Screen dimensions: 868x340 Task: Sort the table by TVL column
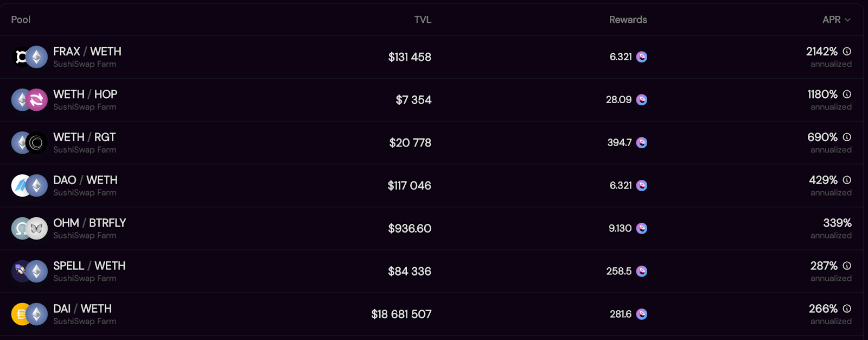[x=423, y=20]
